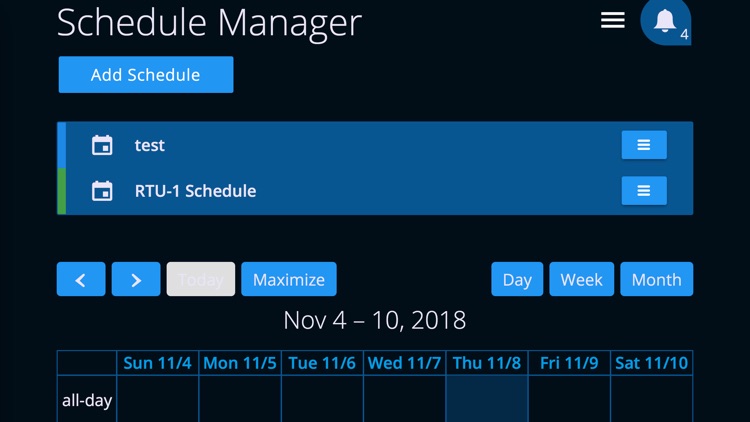Open the hamburger navigation menu
Screen dimensions: 750x422
(x=613, y=20)
